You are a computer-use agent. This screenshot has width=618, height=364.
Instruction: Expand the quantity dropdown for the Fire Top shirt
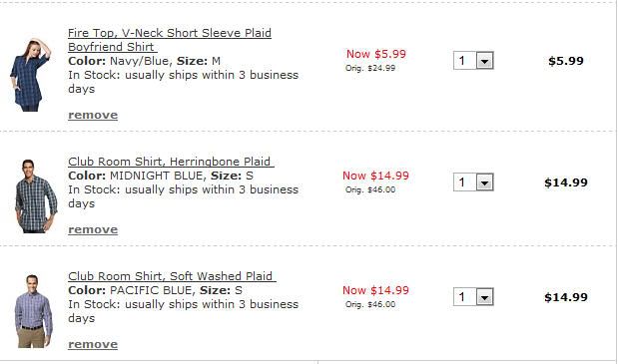tap(485, 61)
